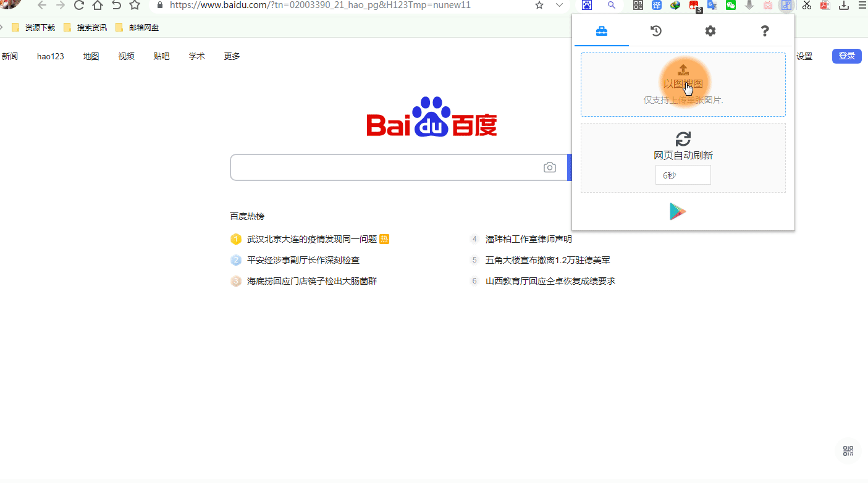This screenshot has width=868, height=483.
Task: Click the blue 登录 button
Action: 847,56
